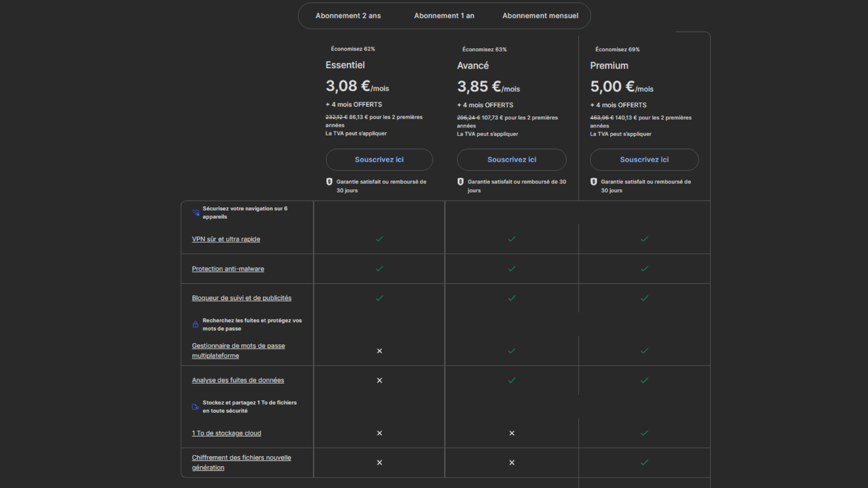
Task: Click the Économisez 63% label
Action: click(x=484, y=49)
